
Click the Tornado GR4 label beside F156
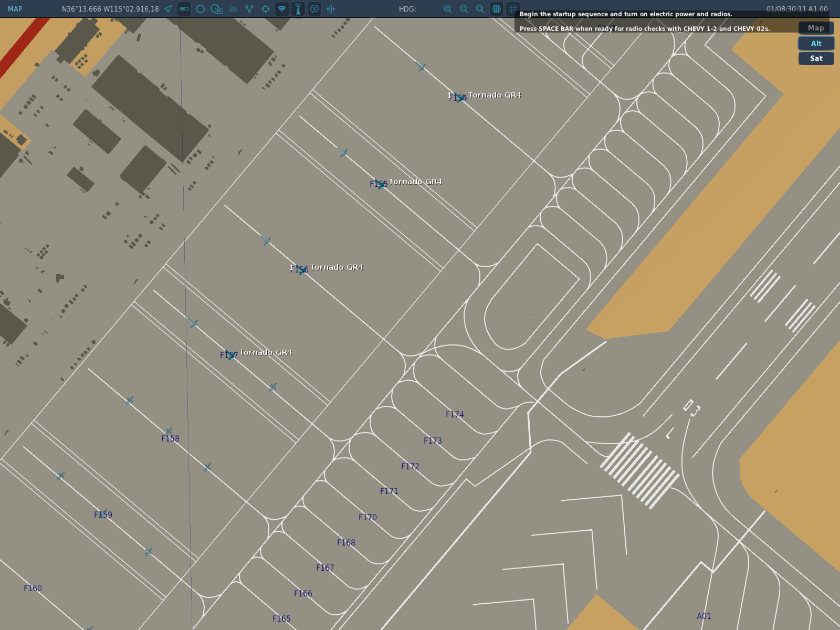[x=337, y=267]
